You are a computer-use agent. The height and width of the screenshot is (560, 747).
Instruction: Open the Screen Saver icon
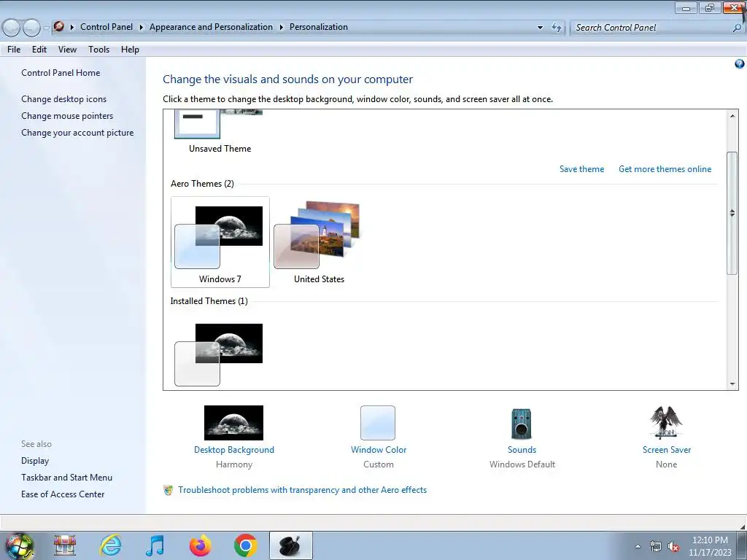pos(666,422)
